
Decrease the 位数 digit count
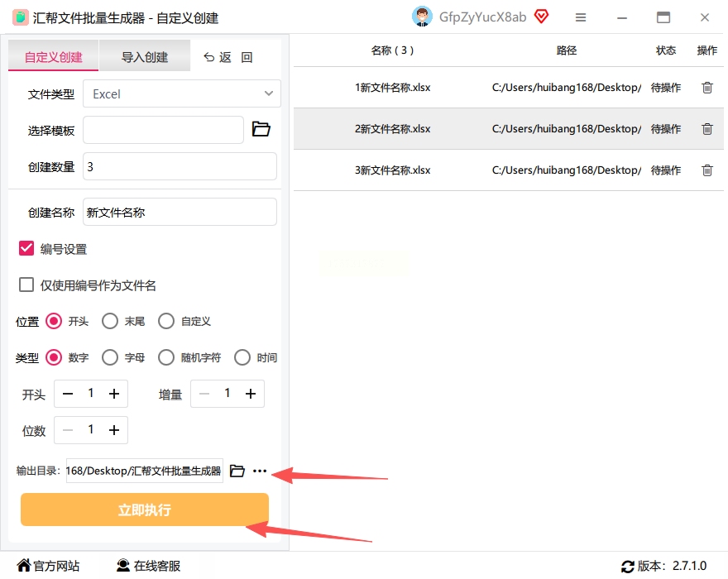point(68,430)
